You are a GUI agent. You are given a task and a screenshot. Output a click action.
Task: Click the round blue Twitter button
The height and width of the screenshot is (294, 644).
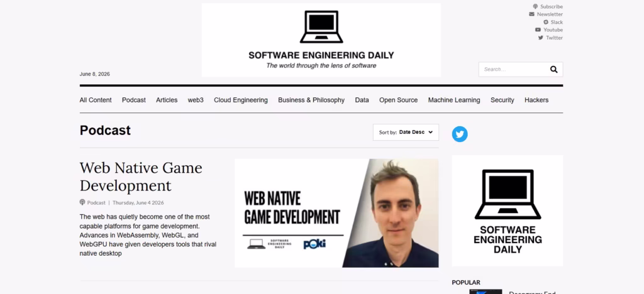460,134
